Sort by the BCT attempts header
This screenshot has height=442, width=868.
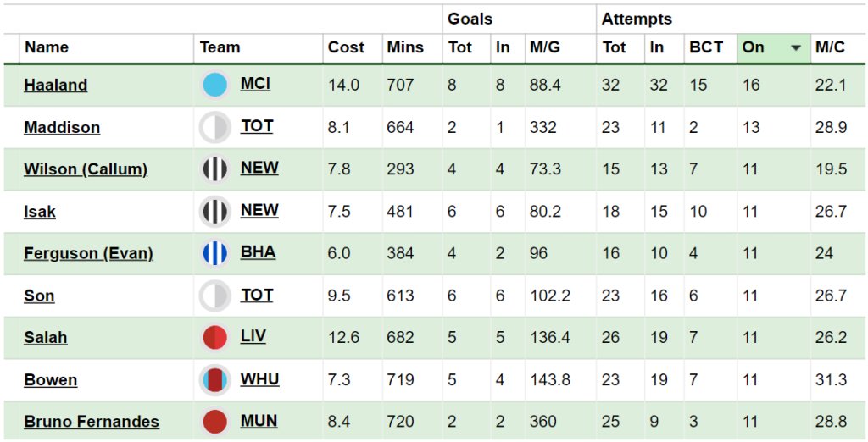706,47
